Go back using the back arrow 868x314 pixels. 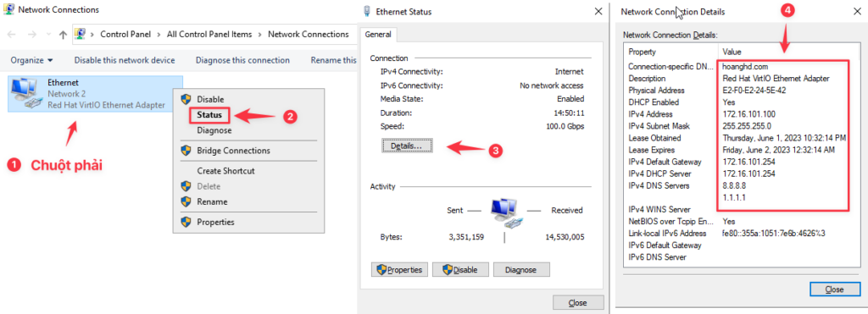12,34
